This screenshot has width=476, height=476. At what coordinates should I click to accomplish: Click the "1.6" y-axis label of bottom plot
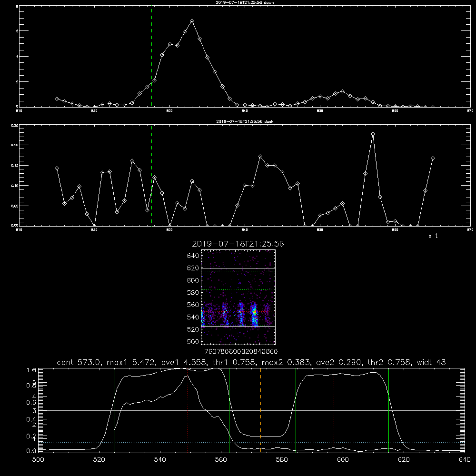click(x=31, y=370)
